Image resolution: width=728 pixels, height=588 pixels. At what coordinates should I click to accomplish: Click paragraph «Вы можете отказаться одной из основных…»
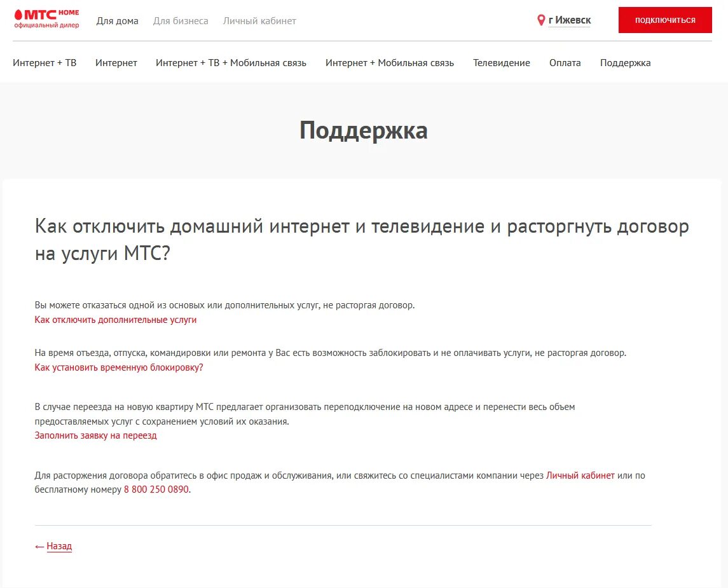[224, 305]
